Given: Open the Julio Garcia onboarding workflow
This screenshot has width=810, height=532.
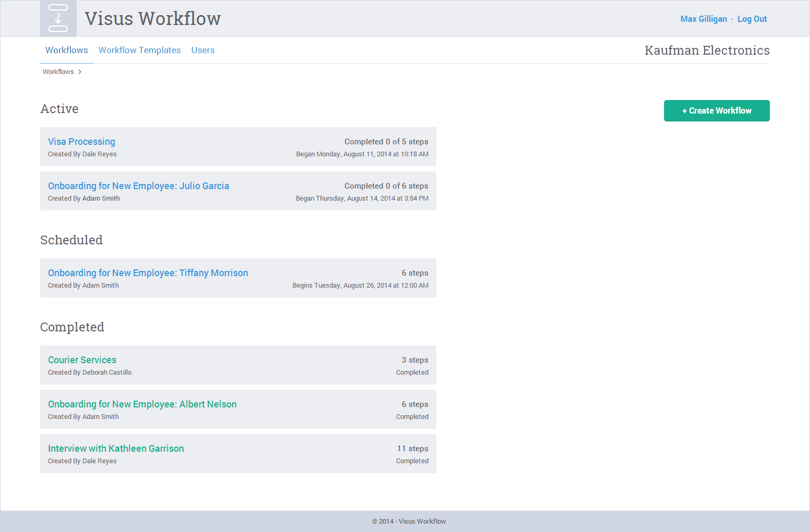Looking at the screenshot, I should pos(138,186).
